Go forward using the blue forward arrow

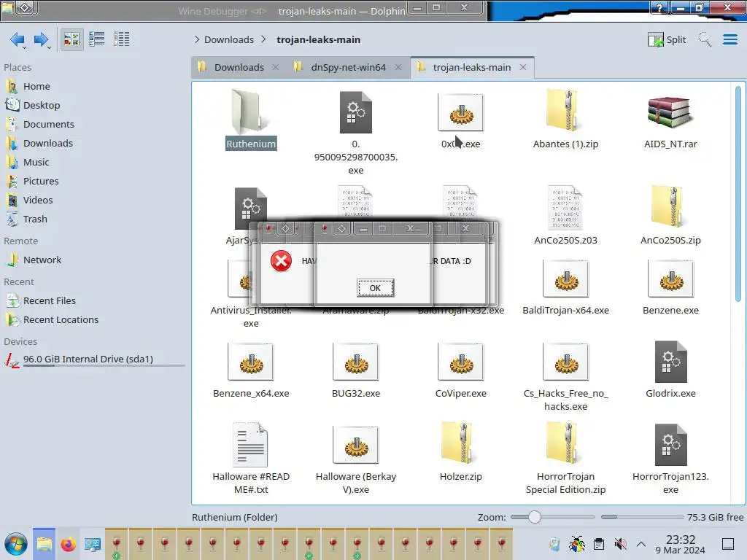coord(42,39)
